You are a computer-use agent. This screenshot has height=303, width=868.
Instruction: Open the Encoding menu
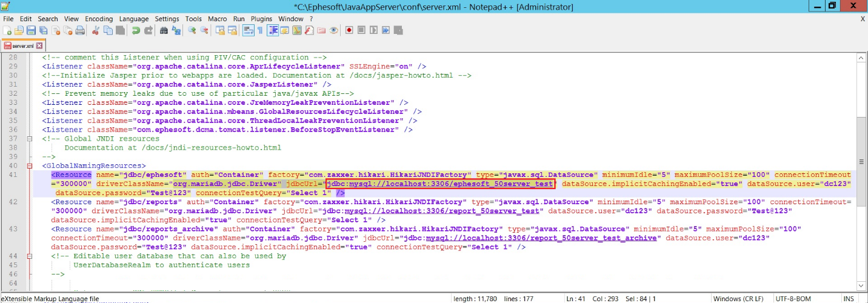(x=99, y=19)
